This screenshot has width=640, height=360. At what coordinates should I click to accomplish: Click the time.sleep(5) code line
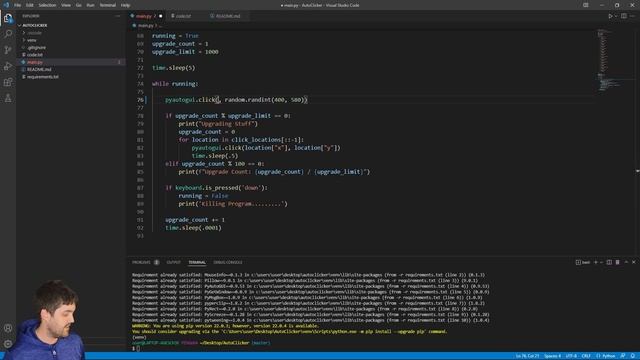pos(173,68)
